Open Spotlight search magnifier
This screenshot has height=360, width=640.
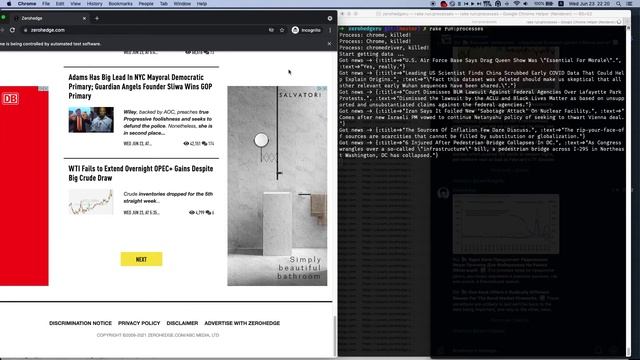[618, 4]
